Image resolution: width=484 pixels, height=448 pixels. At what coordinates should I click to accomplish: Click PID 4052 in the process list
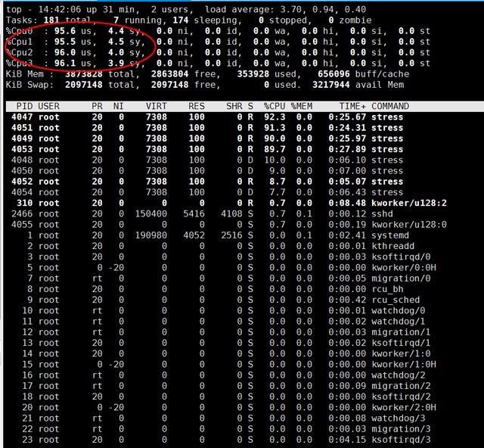22,182
